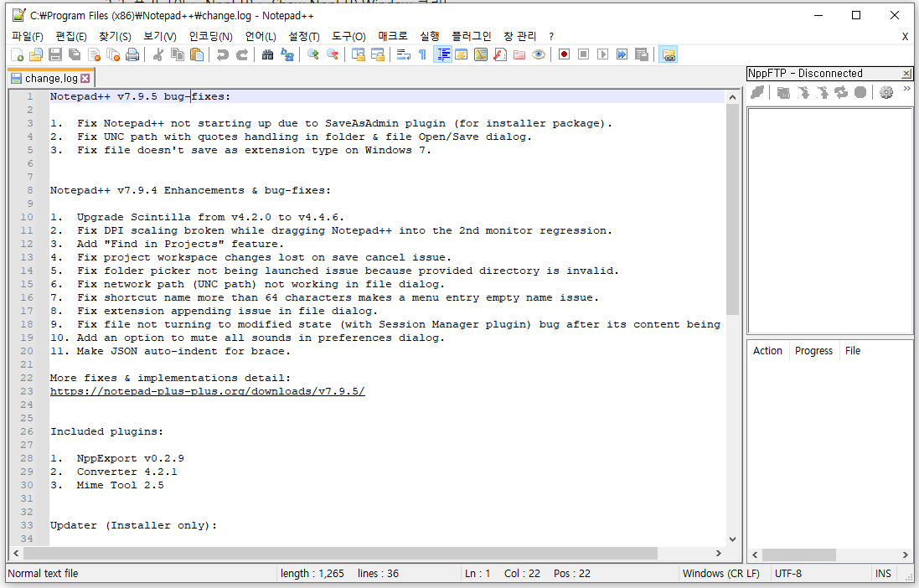The image size is (919, 588).
Task: Click the editor horizontal scrollbar right arrow
Action: coord(719,554)
